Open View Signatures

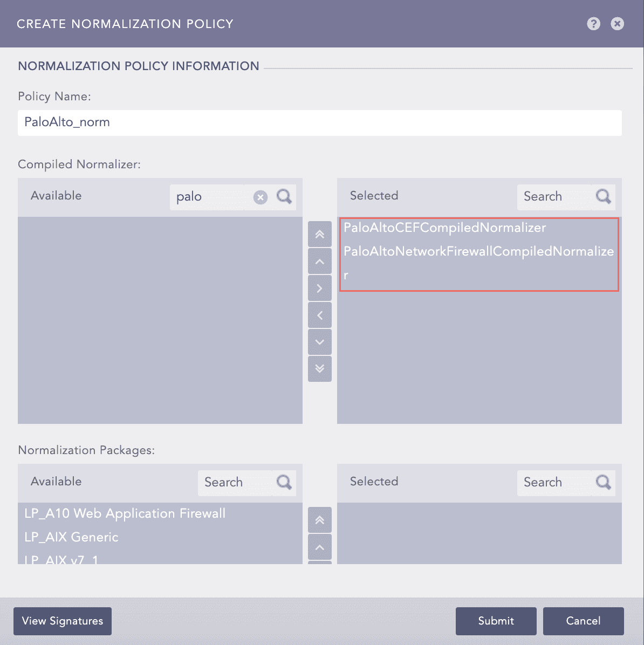pos(63,621)
